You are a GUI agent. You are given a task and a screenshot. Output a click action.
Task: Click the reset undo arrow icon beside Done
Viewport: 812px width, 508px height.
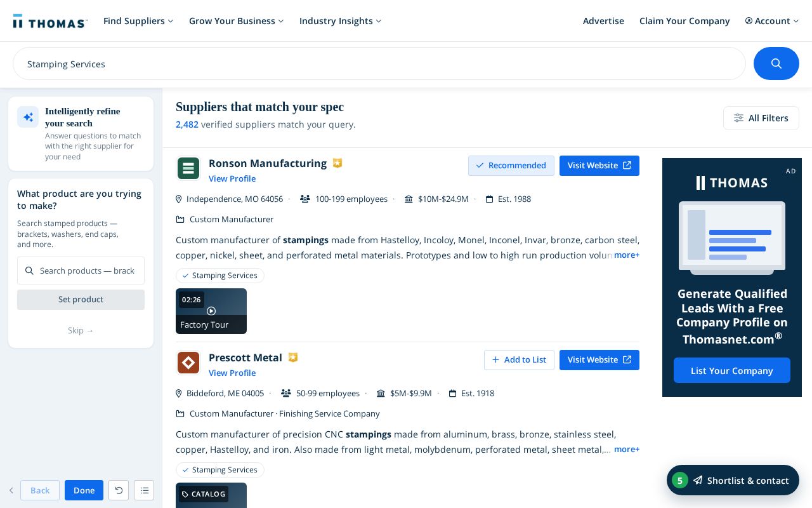point(119,490)
